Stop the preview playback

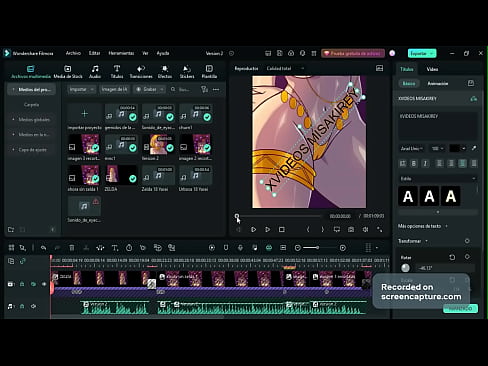[x=282, y=229]
